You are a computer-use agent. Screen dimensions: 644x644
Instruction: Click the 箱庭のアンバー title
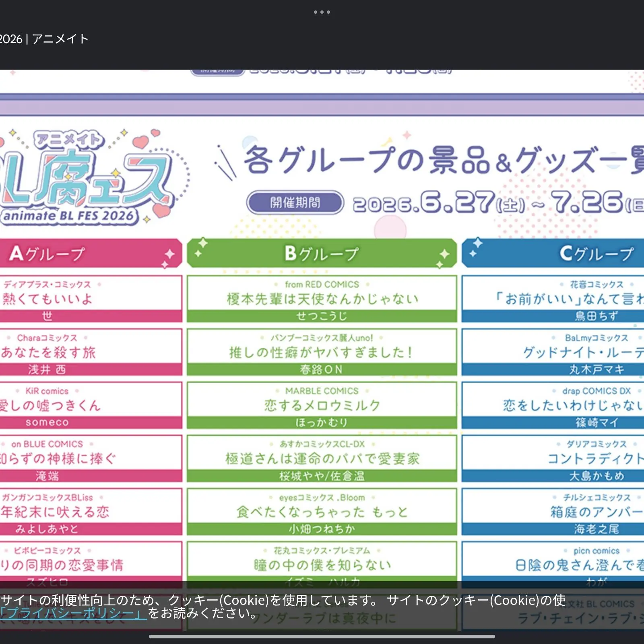(x=597, y=512)
